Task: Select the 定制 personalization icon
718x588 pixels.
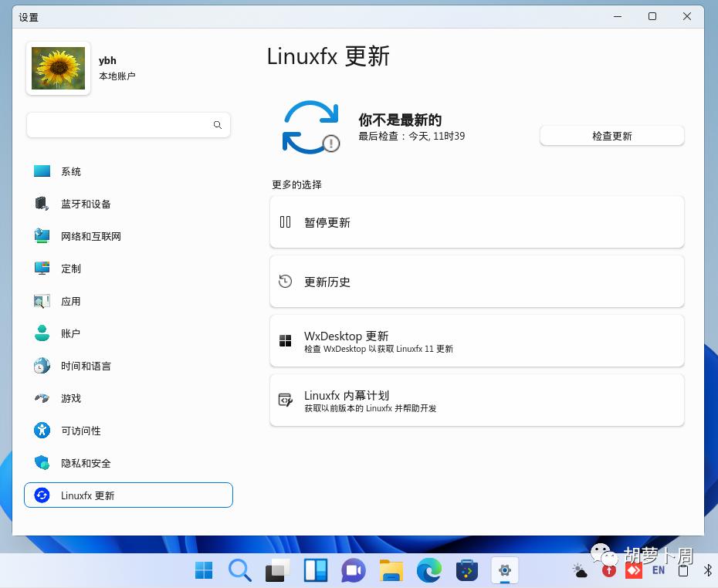Action: (x=42, y=269)
